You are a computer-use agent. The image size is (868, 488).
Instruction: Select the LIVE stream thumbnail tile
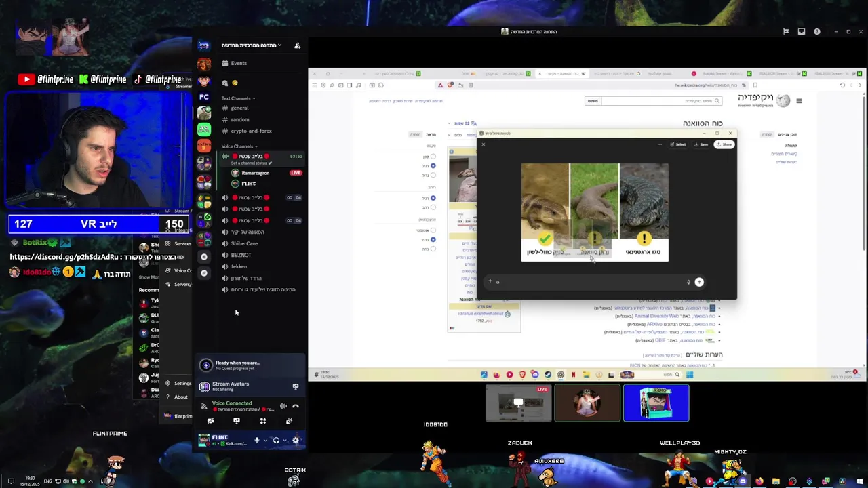[x=519, y=403]
